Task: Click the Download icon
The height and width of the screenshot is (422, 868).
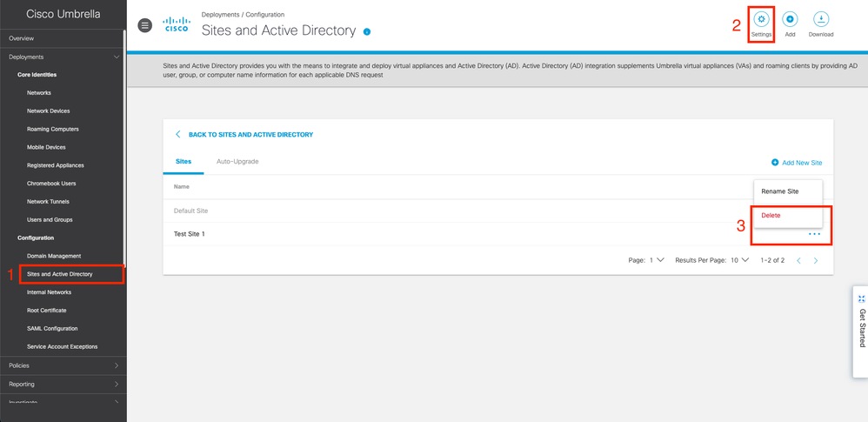Action: click(820, 19)
